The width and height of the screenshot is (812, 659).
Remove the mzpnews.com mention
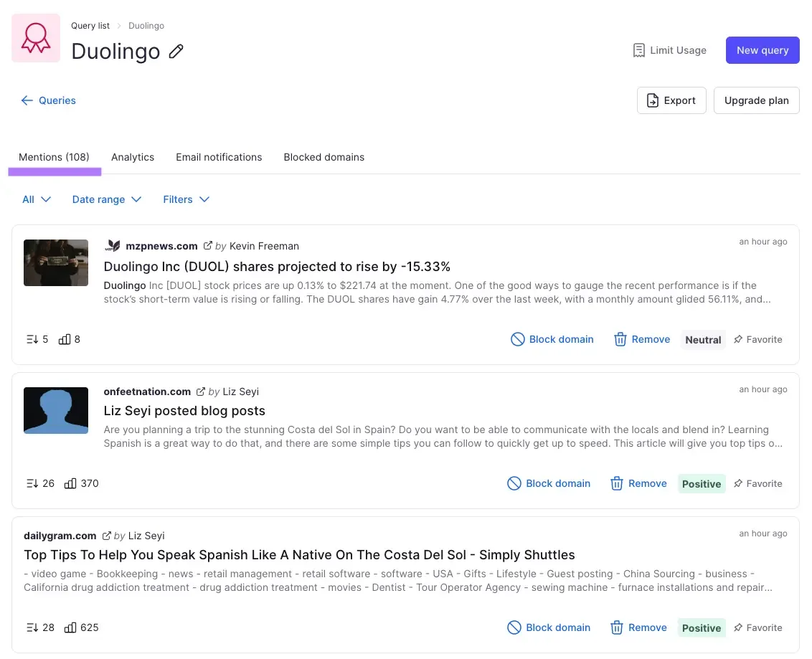click(x=641, y=339)
